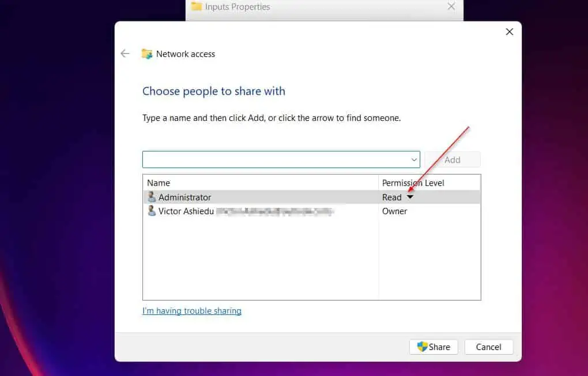Click the Inputs Properties window title
The height and width of the screenshot is (376, 588).
238,7
